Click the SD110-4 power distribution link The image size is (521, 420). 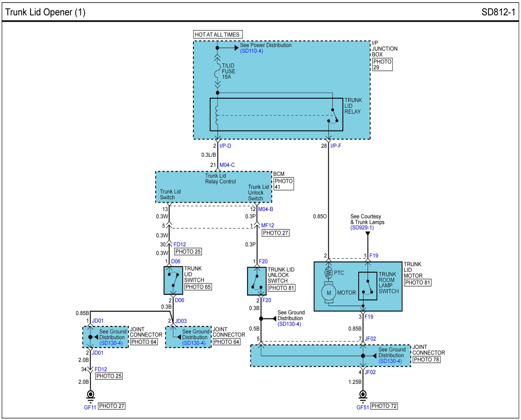point(251,51)
